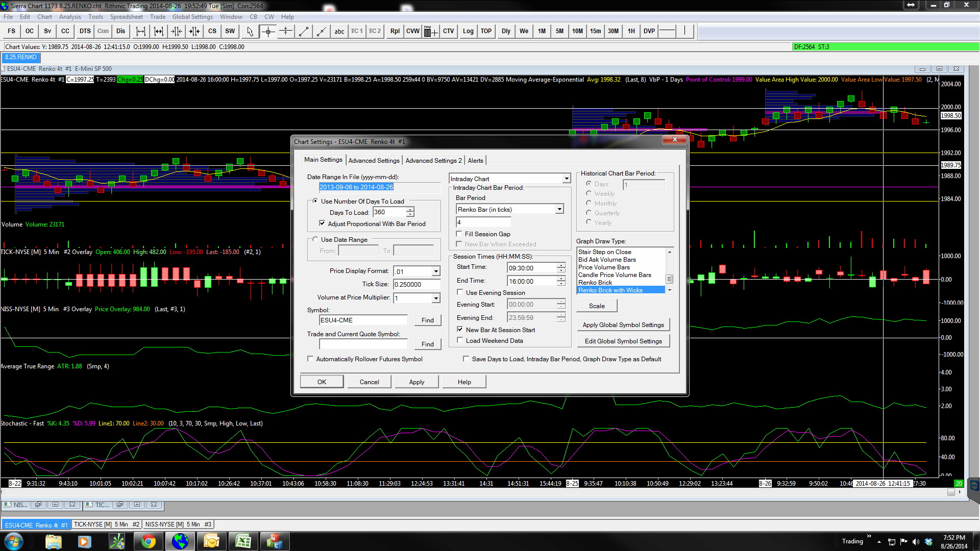Open Chrome from the Windows taskbar
The width and height of the screenshot is (980, 551).
click(149, 541)
